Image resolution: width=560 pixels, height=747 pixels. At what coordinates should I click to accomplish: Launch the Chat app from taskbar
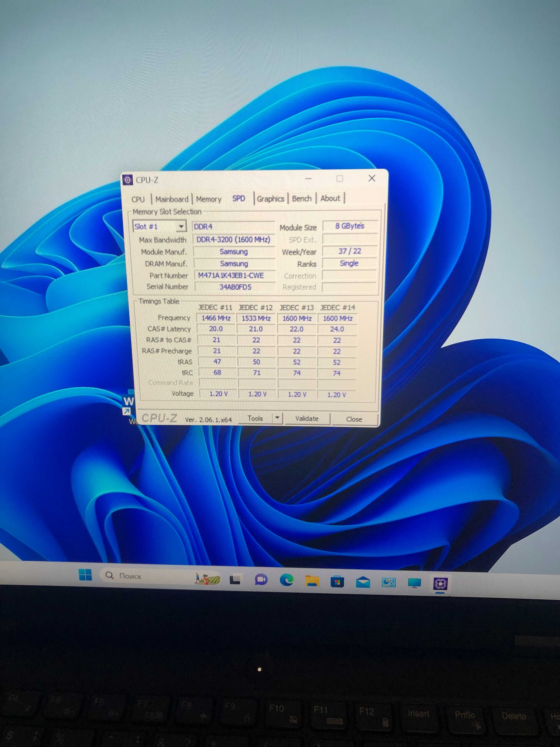[x=261, y=580]
